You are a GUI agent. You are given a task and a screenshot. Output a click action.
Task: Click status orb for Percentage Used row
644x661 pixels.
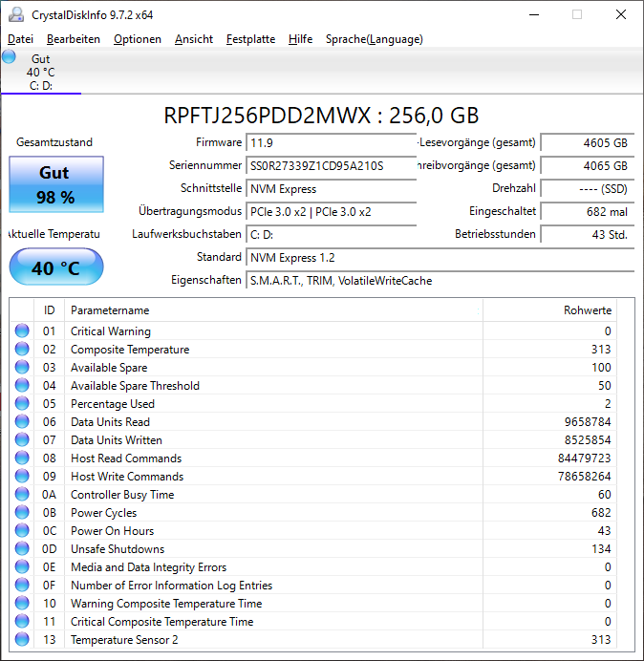(22, 403)
